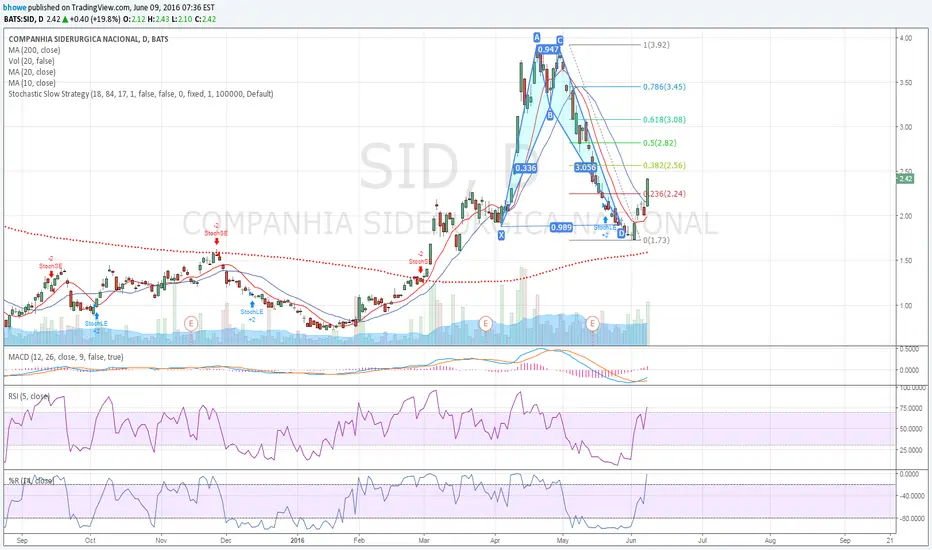This screenshot has width=932, height=550.
Task: Click the Oct label on the time axis
Action: click(x=90, y=540)
